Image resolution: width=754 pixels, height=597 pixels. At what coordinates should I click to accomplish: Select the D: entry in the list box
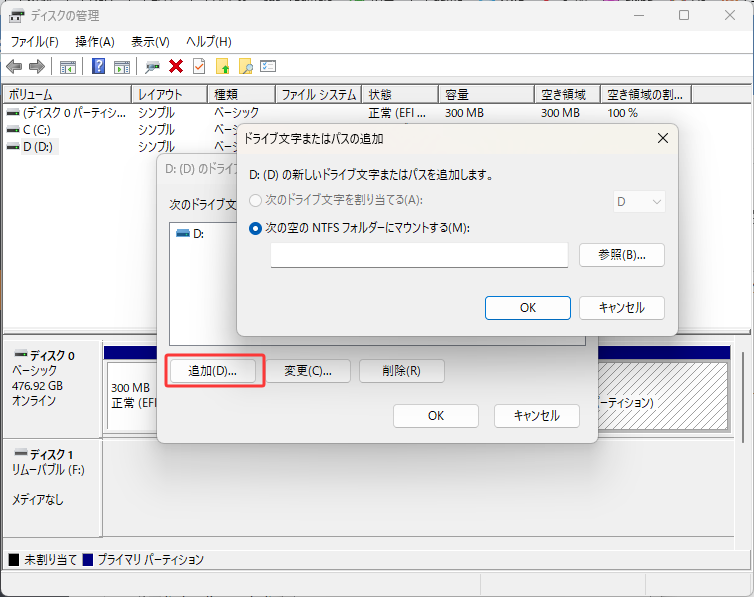coord(190,234)
